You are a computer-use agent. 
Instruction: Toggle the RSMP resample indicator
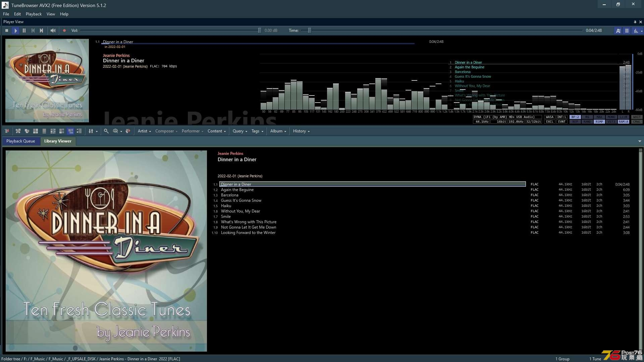tap(599, 122)
